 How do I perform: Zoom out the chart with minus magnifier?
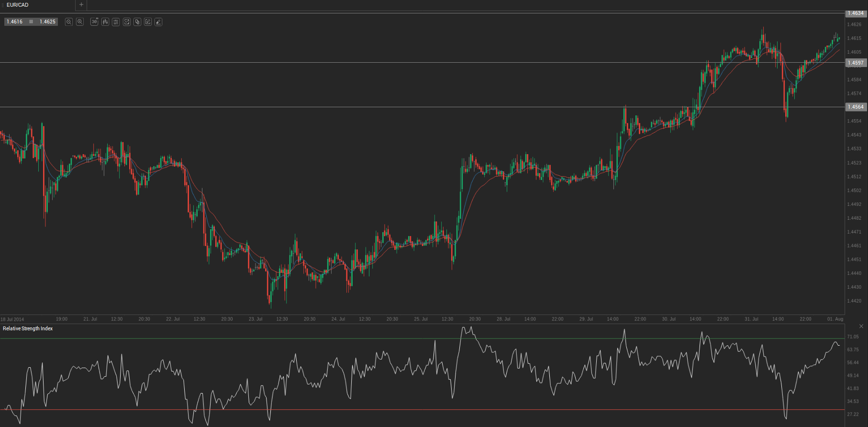(x=69, y=22)
